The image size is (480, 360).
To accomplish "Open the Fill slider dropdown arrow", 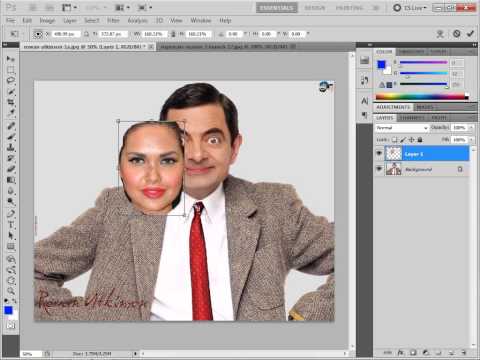I will pos(471,140).
